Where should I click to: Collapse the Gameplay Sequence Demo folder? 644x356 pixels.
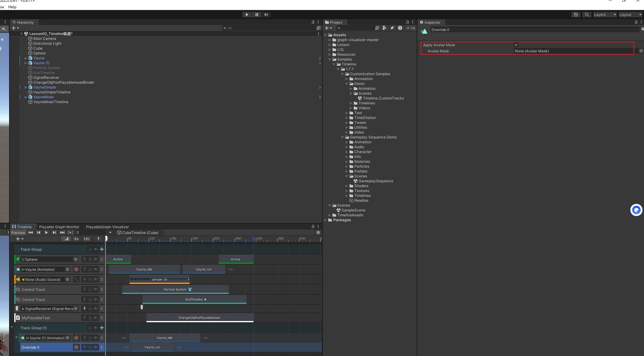point(342,137)
